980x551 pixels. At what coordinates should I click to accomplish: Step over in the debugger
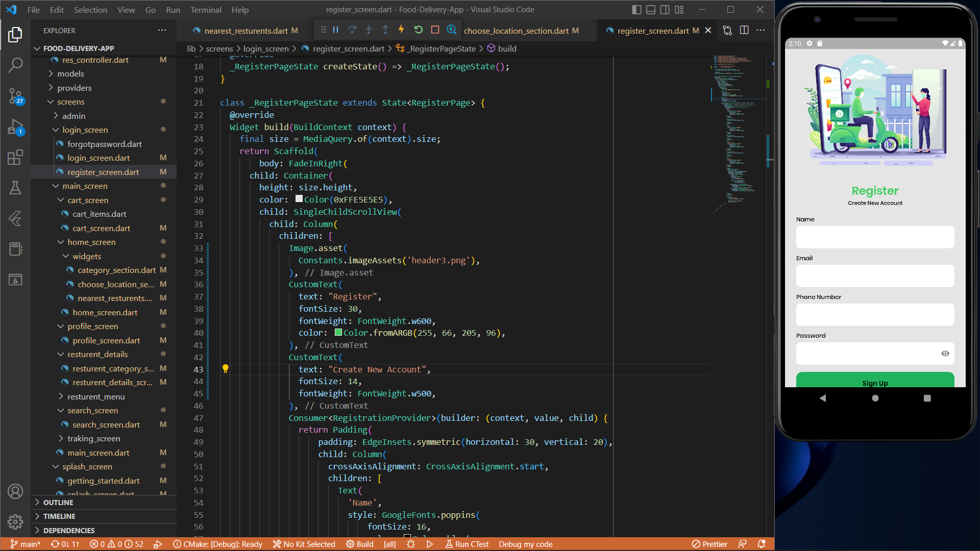pyautogui.click(x=352, y=30)
